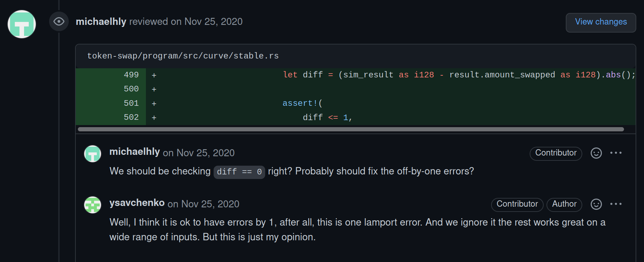Click the Contributor badge on ysavchenko's comment
This screenshot has height=262, width=644.
point(517,204)
